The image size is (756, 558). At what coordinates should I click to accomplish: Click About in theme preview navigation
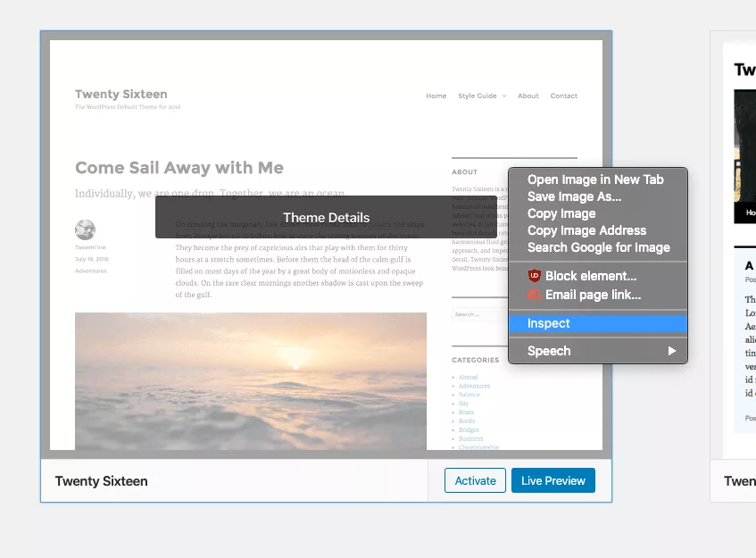pos(528,96)
